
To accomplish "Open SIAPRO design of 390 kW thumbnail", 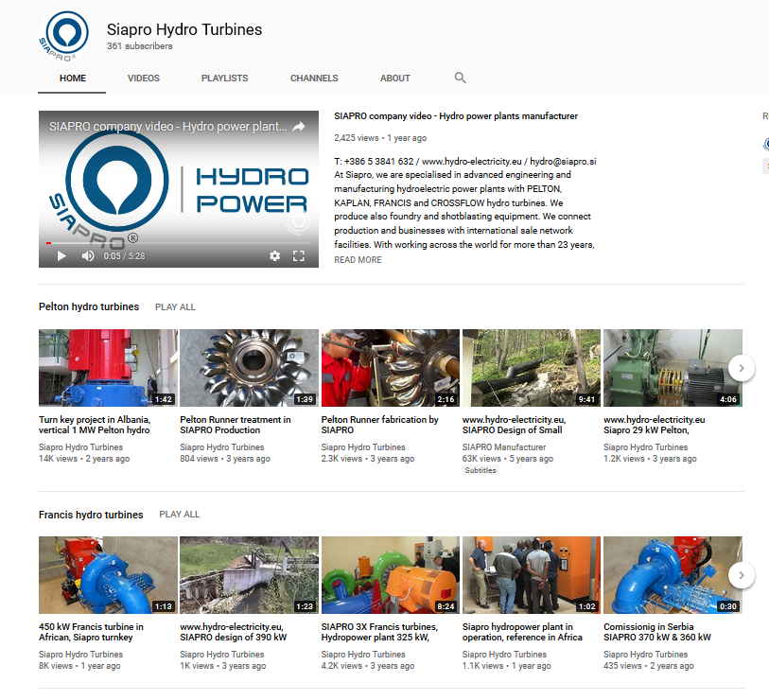I will point(249,575).
